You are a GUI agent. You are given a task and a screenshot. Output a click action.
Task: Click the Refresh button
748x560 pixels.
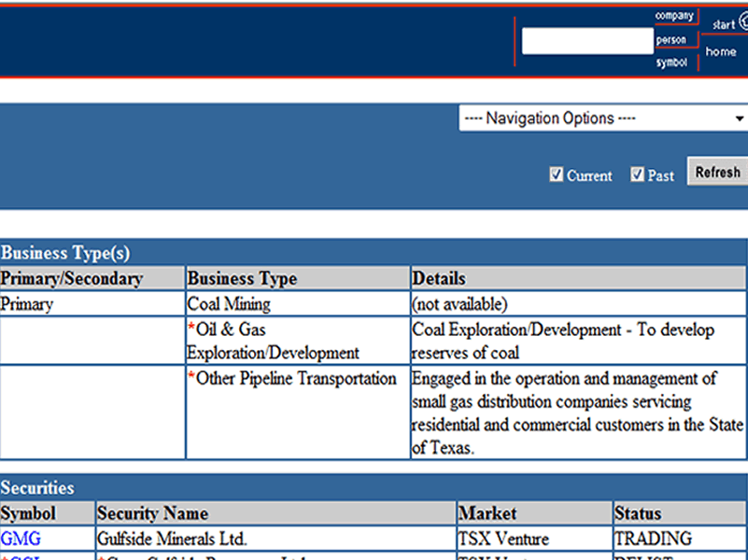tap(717, 172)
